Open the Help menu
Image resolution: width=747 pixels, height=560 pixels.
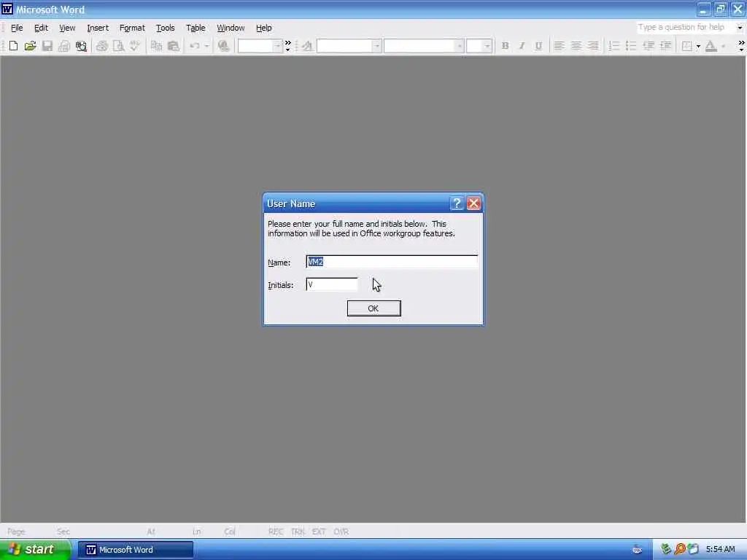click(263, 28)
